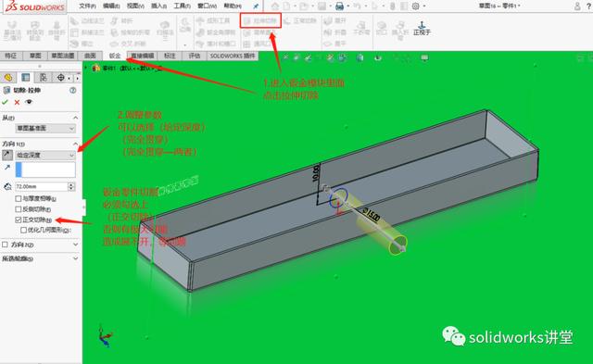Click the direction arrow icon beside the selection box
The height and width of the screenshot is (364, 593).
[7, 167]
